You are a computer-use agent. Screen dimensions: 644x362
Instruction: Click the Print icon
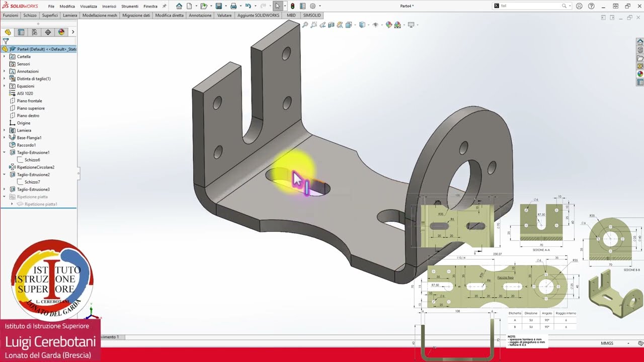coord(233,6)
